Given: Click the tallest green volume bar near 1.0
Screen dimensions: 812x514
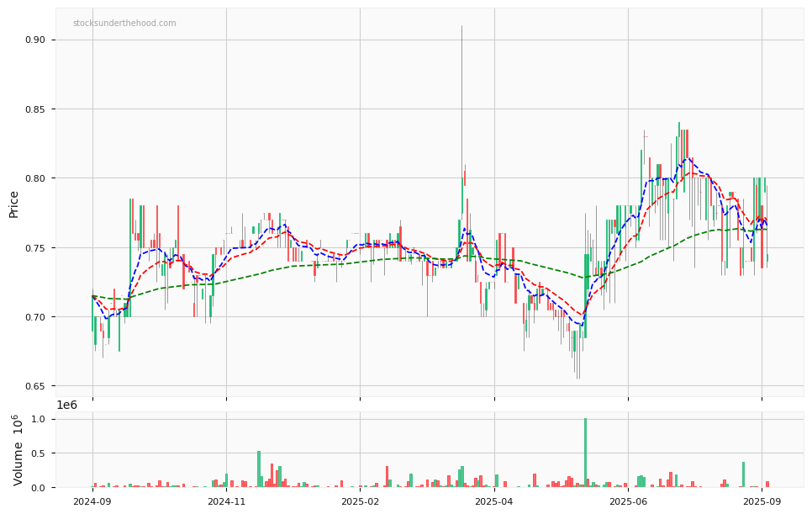Looking at the screenshot, I should point(585,453).
